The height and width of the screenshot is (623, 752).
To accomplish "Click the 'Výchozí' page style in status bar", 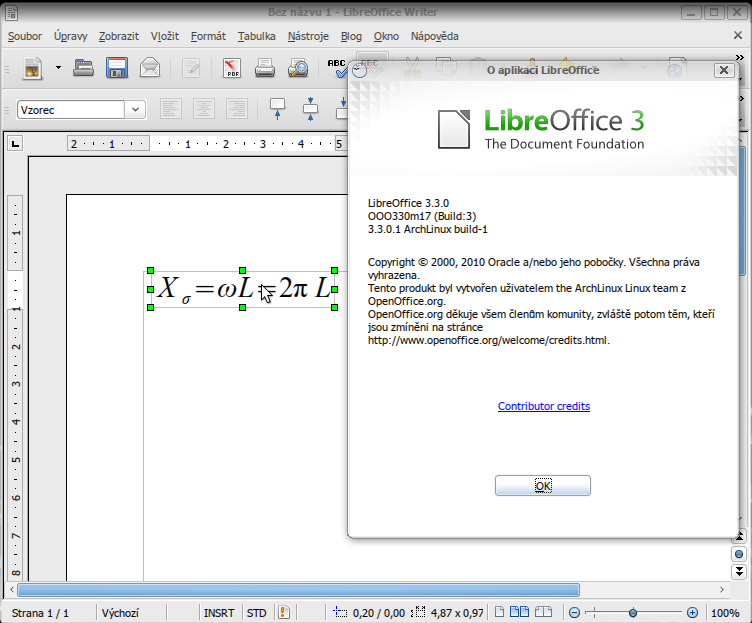I will coord(120,613).
